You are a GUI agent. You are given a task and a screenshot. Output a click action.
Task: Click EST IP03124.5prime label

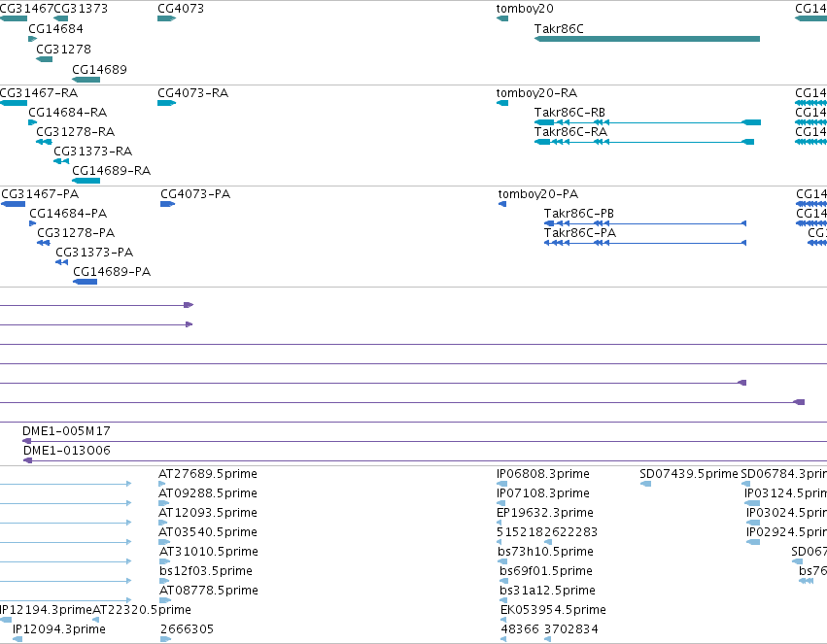pos(785,493)
